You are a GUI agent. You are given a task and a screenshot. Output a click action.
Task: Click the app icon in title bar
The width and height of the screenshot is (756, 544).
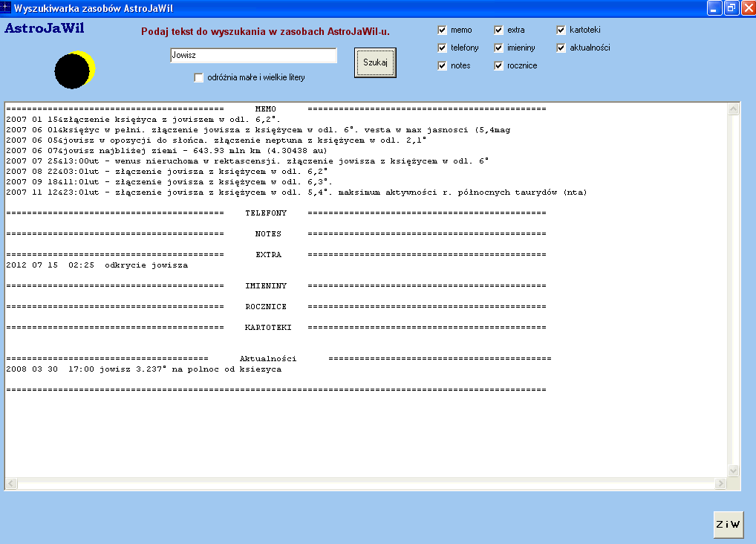[5, 7]
